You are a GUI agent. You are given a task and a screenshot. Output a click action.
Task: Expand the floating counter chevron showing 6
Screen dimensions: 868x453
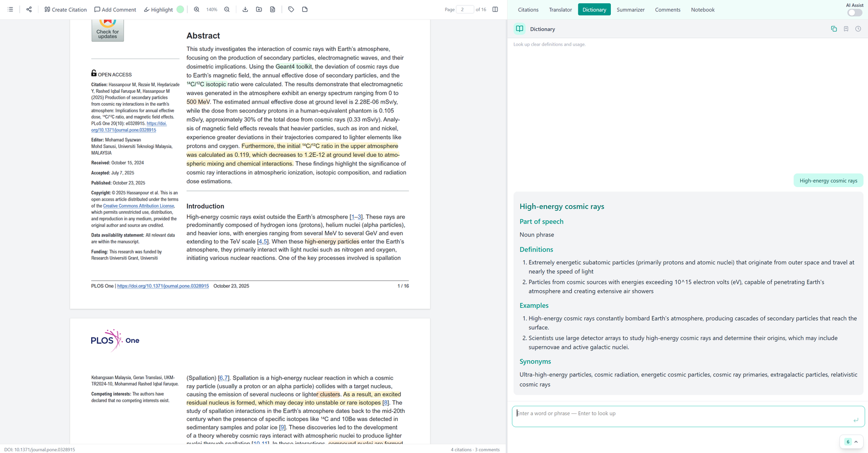pos(856,442)
